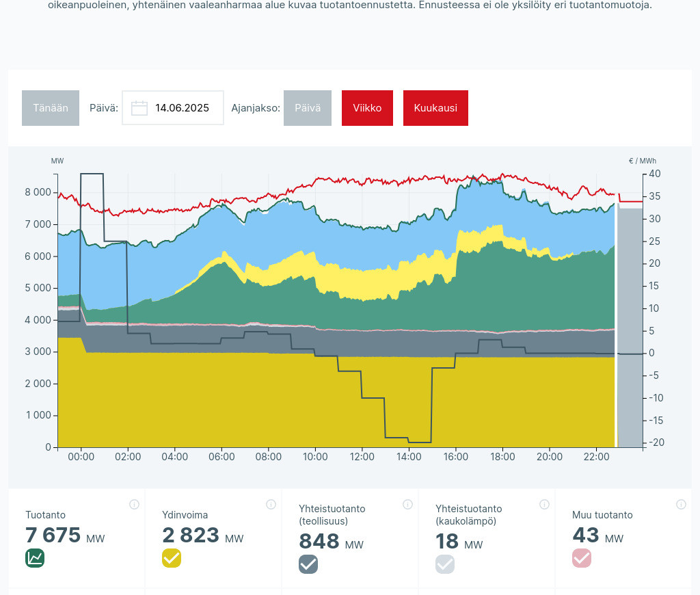Image resolution: width=700 pixels, height=595 pixels.
Task: Click the calendar icon in date field
Action: coord(139,108)
